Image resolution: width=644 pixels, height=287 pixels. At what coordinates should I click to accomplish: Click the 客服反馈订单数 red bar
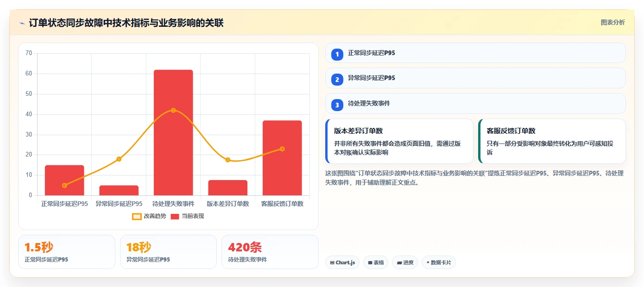pyautogui.click(x=282, y=158)
